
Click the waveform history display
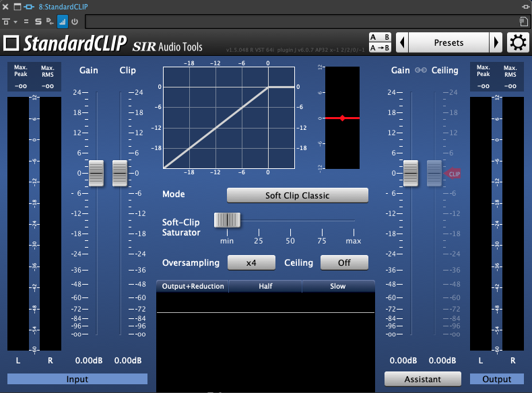pos(265,342)
